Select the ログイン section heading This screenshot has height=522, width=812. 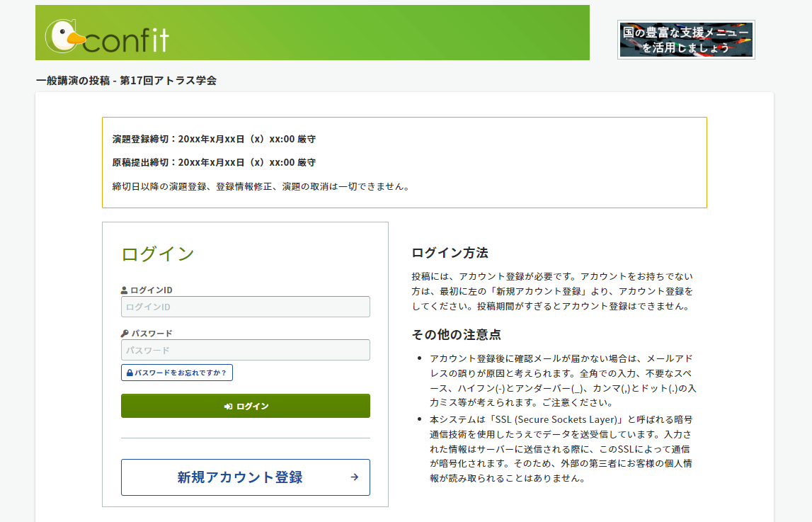point(158,255)
